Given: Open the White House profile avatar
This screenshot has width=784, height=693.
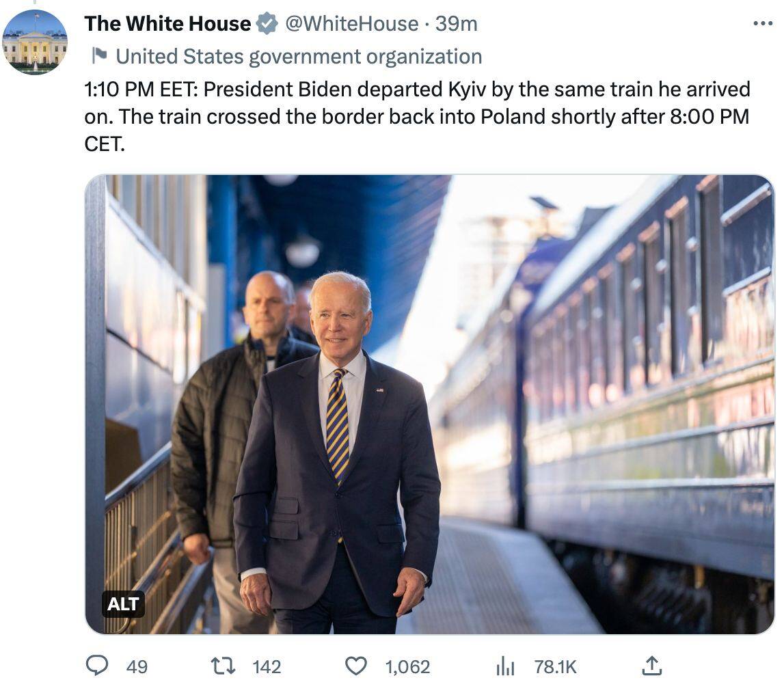Looking at the screenshot, I should [x=35, y=42].
